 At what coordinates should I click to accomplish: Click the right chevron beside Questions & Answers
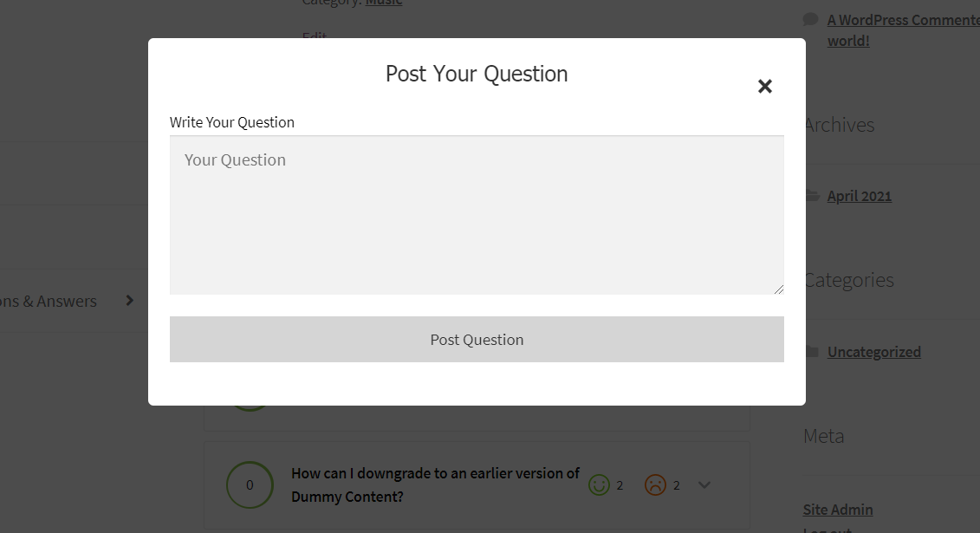point(130,301)
